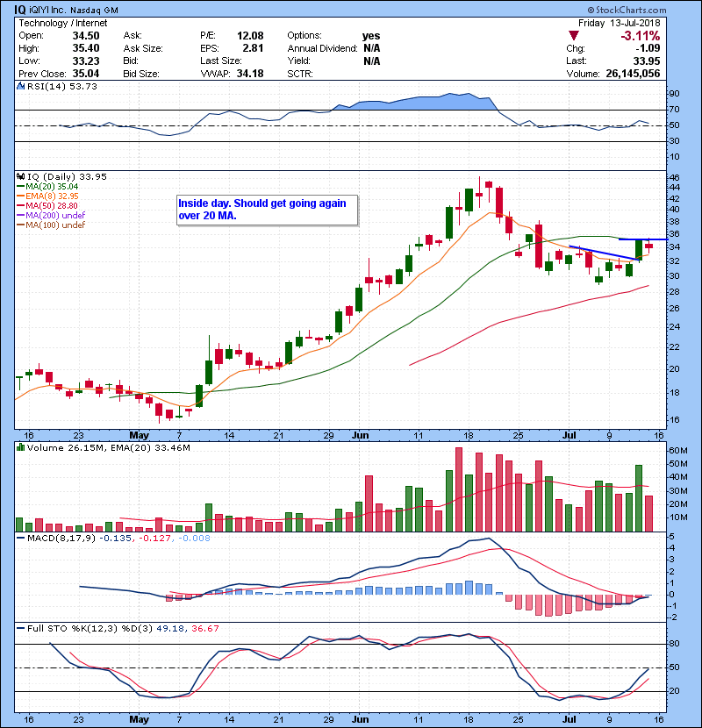Select the MA(50) 28.80 legend entry
This screenshot has height=728, width=702.
pyautogui.click(x=47, y=205)
